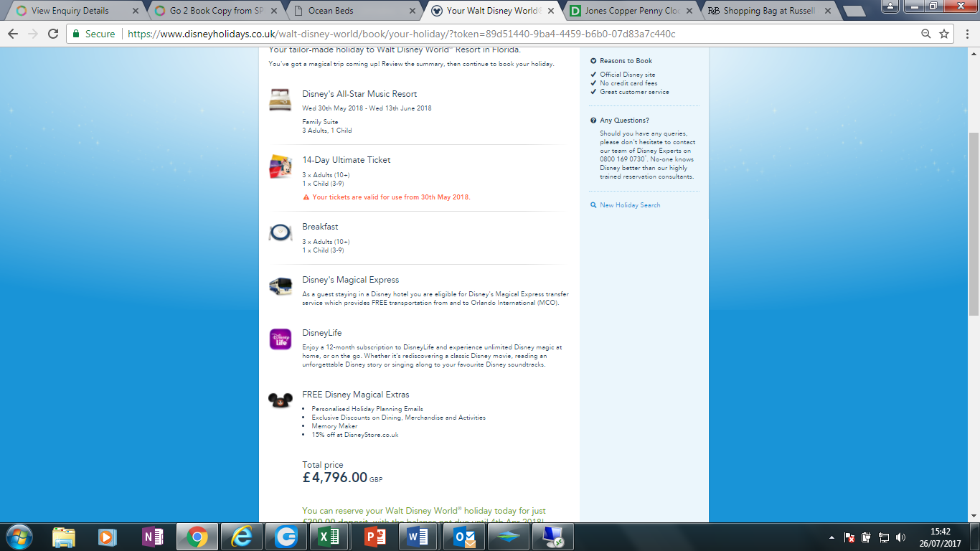Switch to Chrome in the taskbar
The width and height of the screenshot is (980, 551).
(197, 537)
